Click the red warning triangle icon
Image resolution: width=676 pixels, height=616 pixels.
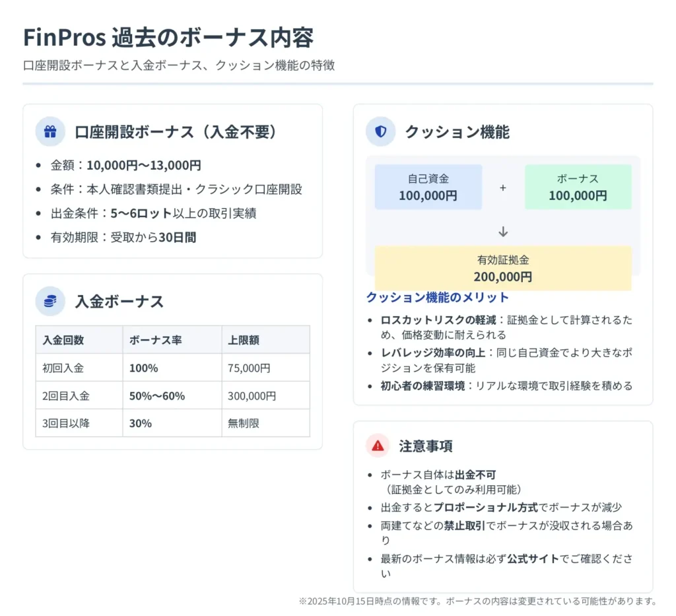pyautogui.click(x=378, y=446)
